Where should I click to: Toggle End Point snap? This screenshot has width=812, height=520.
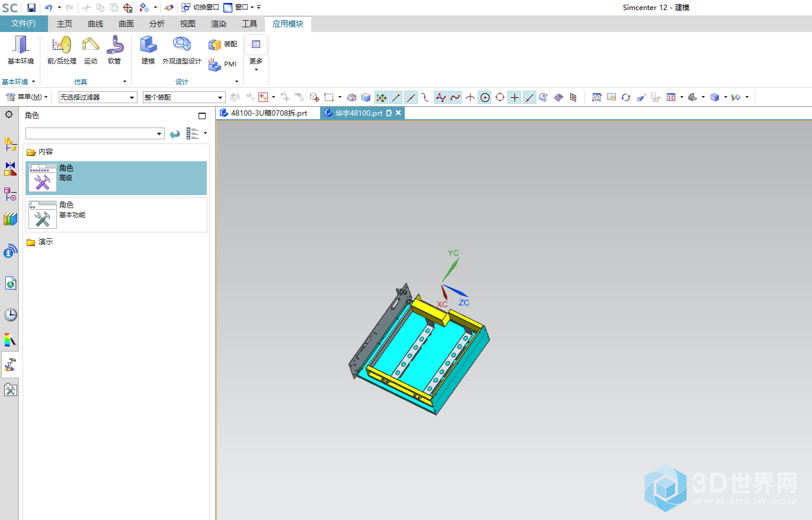396,97
